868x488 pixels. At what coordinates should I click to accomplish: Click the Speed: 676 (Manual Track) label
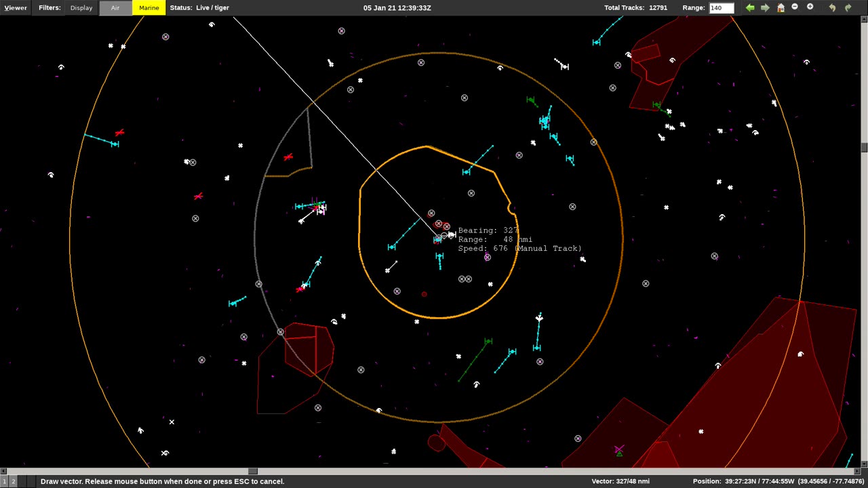pyautogui.click(x=519, y=248)
